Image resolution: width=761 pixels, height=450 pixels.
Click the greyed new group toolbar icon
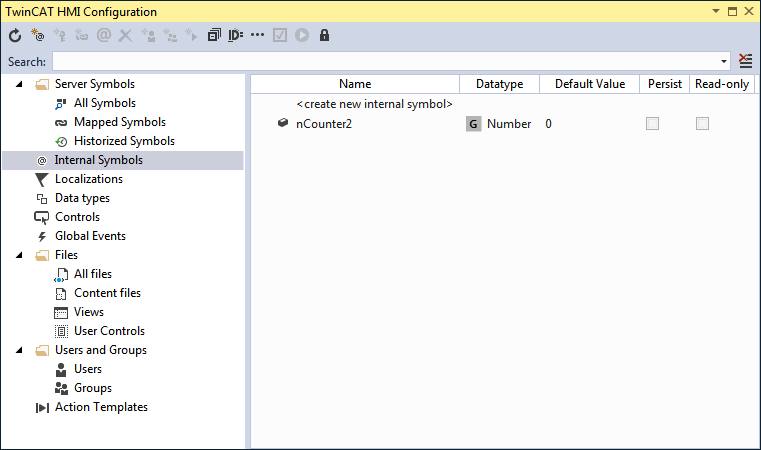tap(170, 35)
